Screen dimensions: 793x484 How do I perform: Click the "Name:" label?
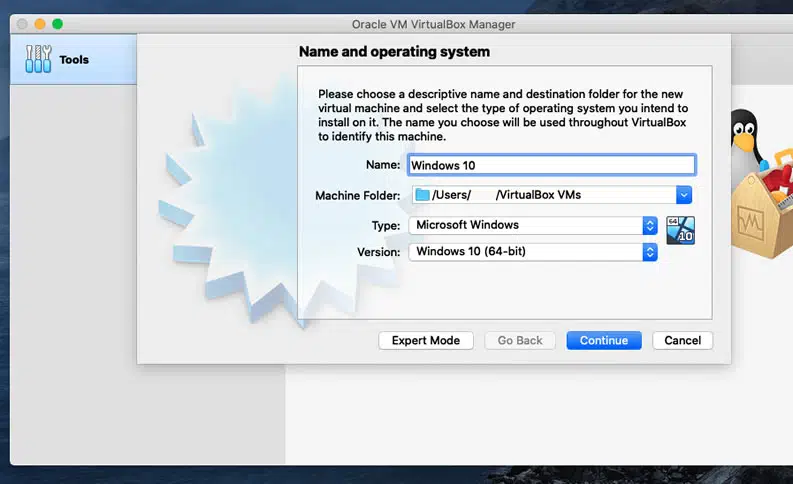[x=383, y=165]
